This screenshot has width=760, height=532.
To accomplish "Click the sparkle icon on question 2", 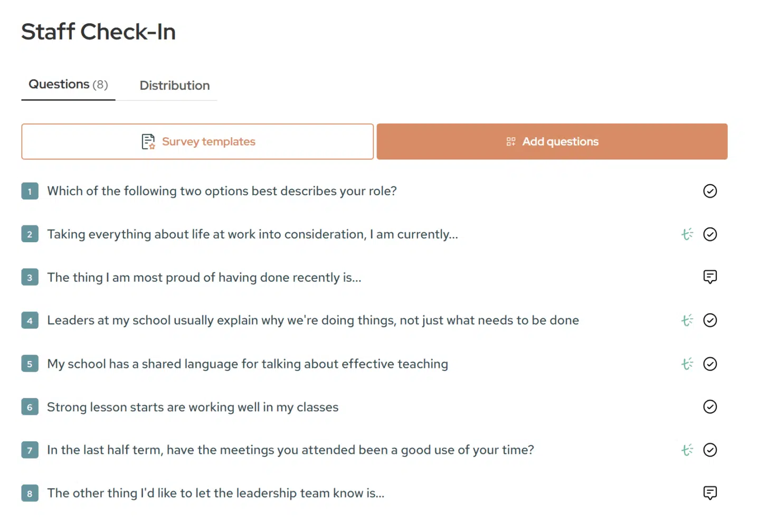I will [687, 234].
